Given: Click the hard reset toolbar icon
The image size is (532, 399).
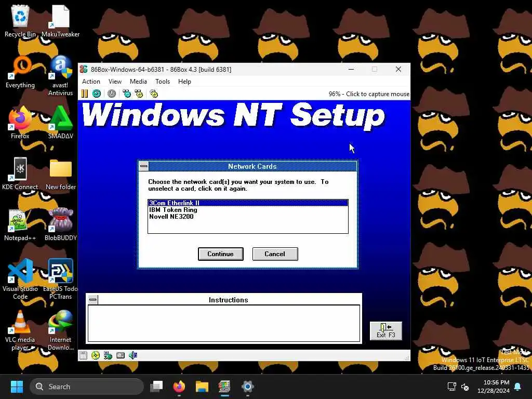Looking at the screenshot, I should [97, 94].
